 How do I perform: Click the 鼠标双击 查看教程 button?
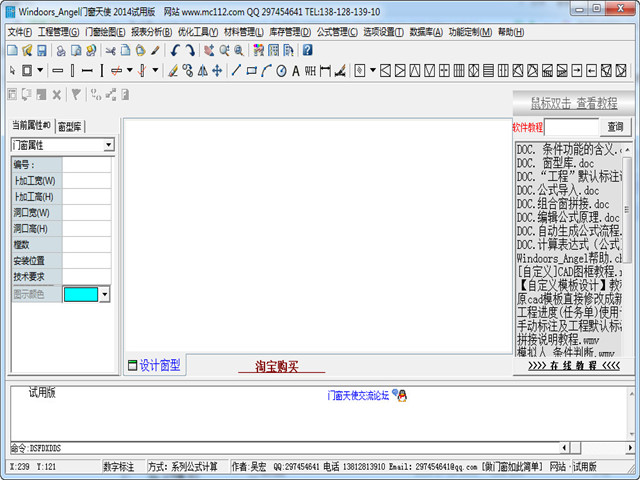(x=573, y=103)
